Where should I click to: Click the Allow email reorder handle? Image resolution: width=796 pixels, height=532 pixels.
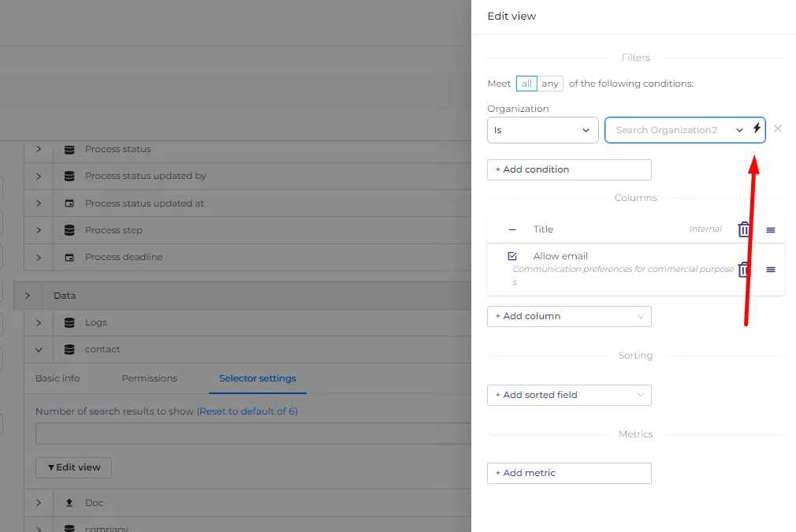[771, 270]
